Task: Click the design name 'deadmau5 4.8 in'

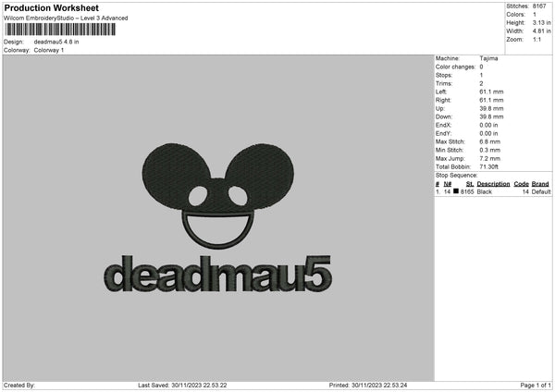Action: point(56,42)
